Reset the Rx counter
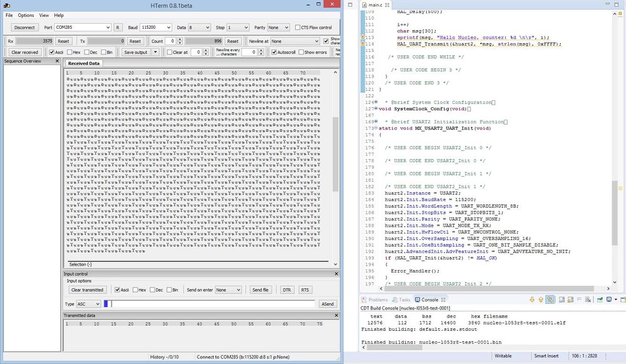Screen dimensions: 626x364 [63, 41]
